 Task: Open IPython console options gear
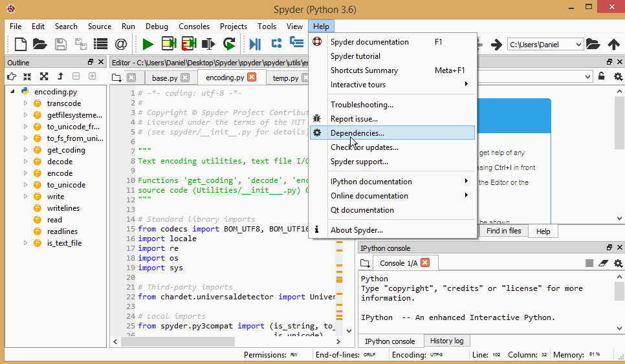click(618, 263)
